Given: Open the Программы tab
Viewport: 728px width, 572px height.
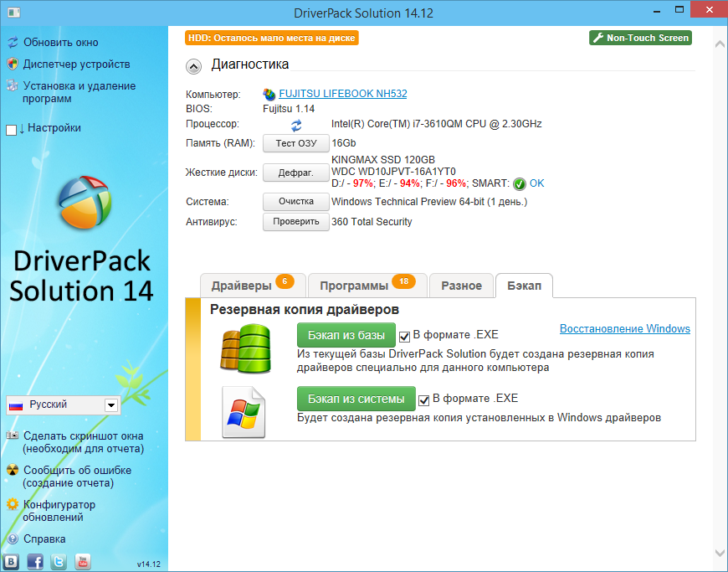Looking at the screenshot, I should click(367, 286).
